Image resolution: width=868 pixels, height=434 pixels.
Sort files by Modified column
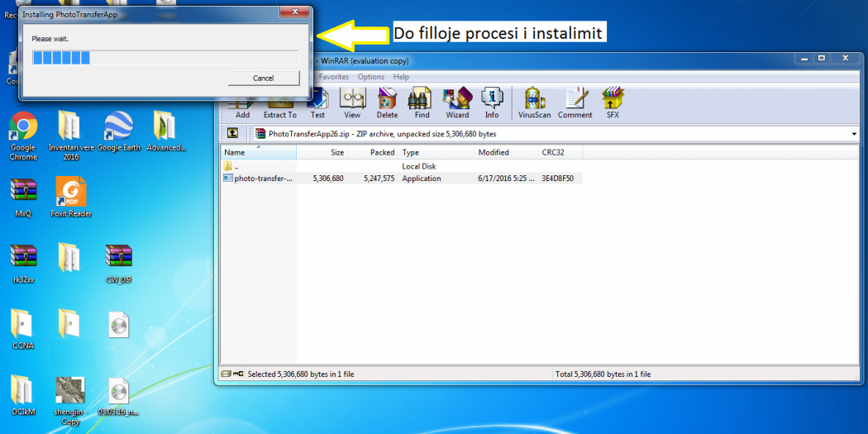(506, 152)
